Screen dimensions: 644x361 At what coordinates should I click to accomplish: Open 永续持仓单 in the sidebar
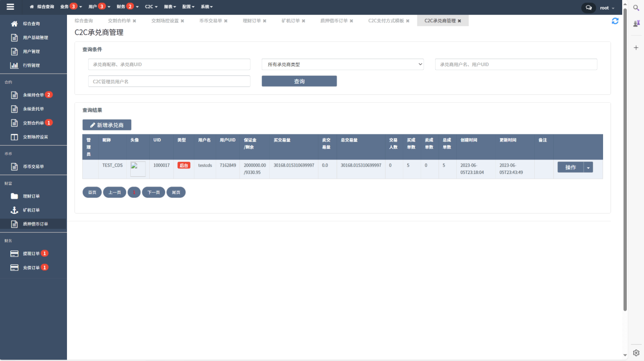33,95
